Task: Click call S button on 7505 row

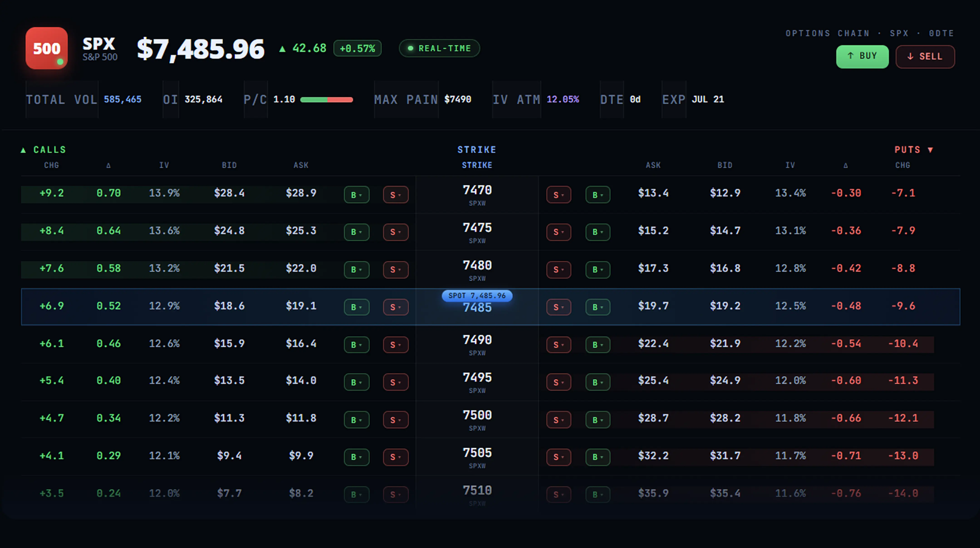Action: click(396, 457)
